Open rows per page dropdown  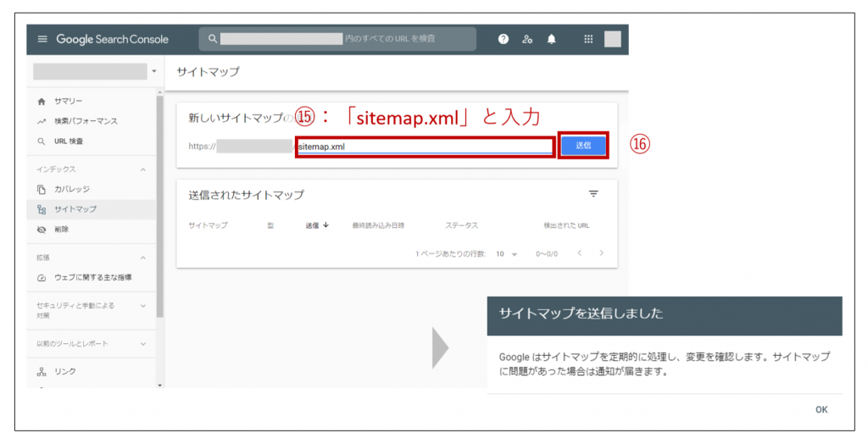[x=507, y=253]
